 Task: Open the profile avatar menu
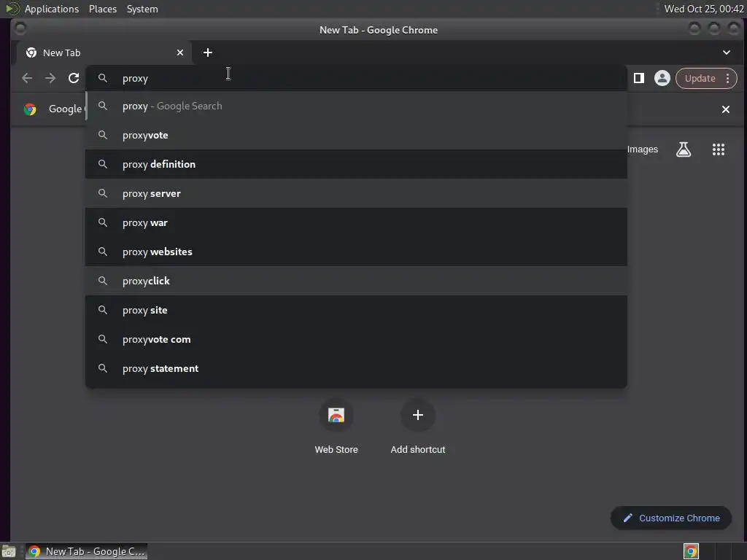pyautogui.click(x=662, y=78)
